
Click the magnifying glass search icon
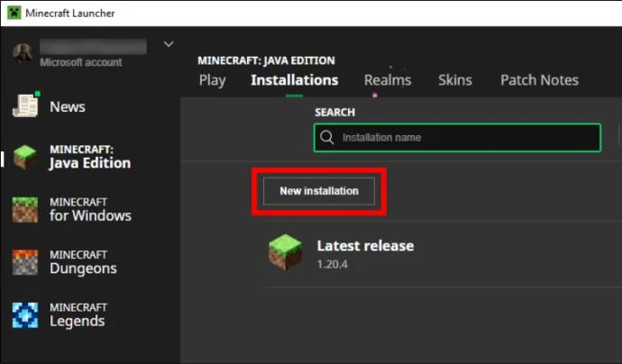click(x=327, y=138)
